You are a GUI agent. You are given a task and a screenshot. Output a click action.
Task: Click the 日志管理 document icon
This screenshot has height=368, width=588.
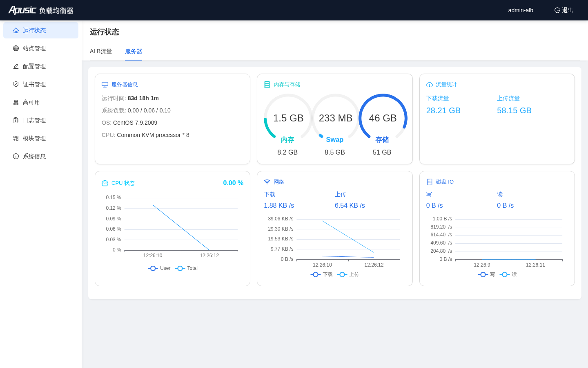(x=16, y=120)
